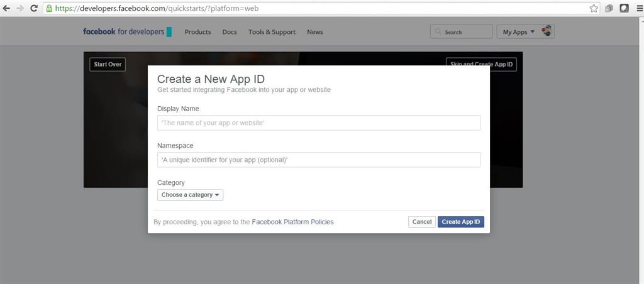
Task: Select the Get started integrating Facebook subtitle
Action: (244, 89)
